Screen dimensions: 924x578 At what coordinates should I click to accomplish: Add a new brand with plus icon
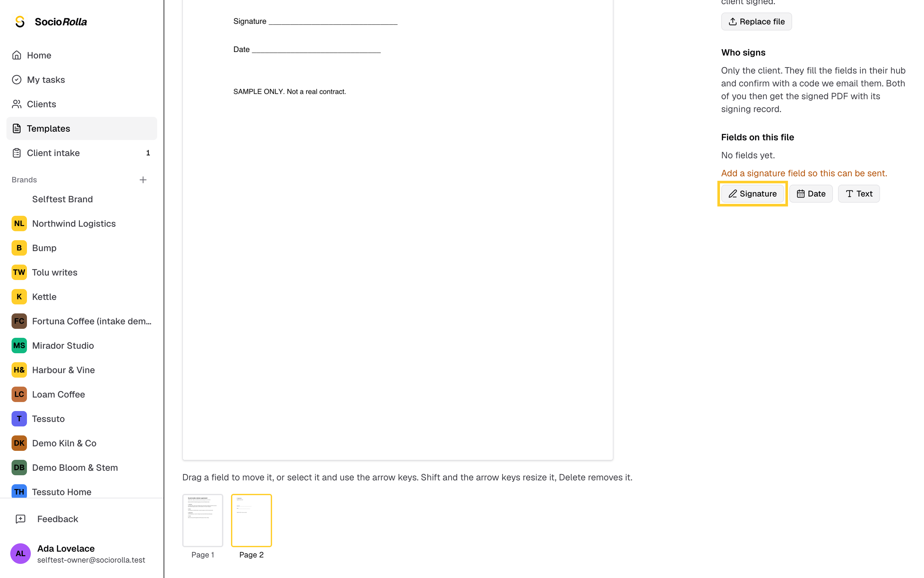click(143, 180)
